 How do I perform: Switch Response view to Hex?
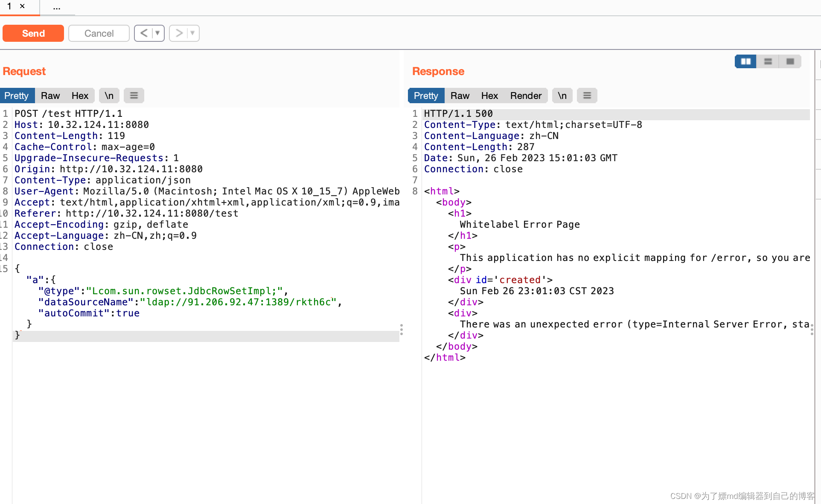pos(490,96)
